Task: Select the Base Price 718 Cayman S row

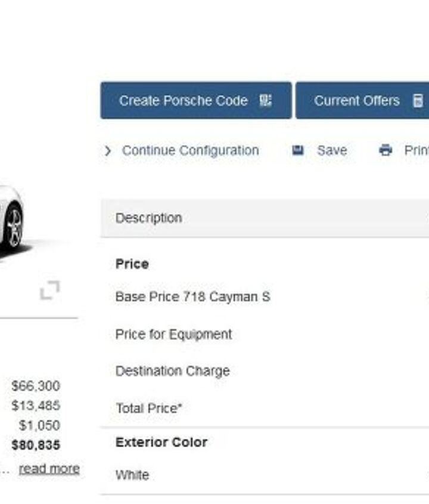Action: (x=192, y=296)
